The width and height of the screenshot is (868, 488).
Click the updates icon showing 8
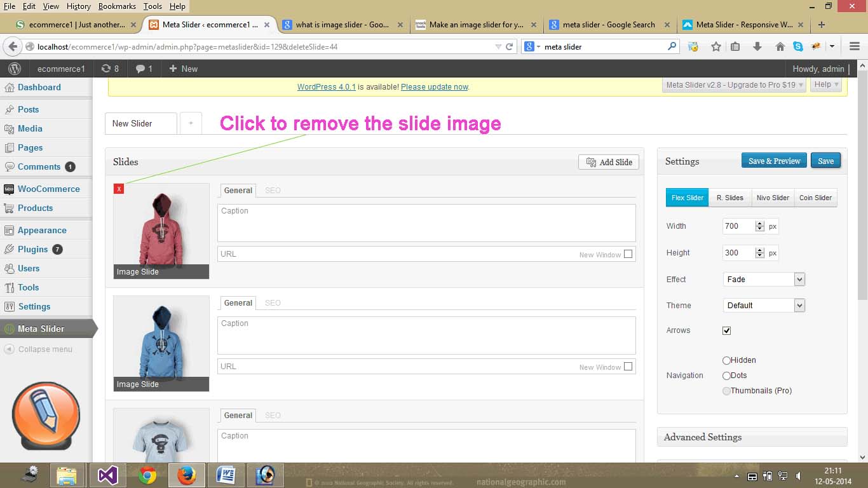[x=110, y=69]
